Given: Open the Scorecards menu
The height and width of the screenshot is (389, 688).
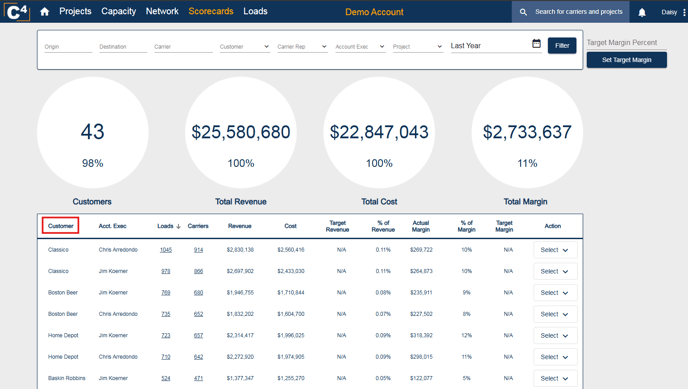Looking at the screenshot, I should click(x=211, y=11).
